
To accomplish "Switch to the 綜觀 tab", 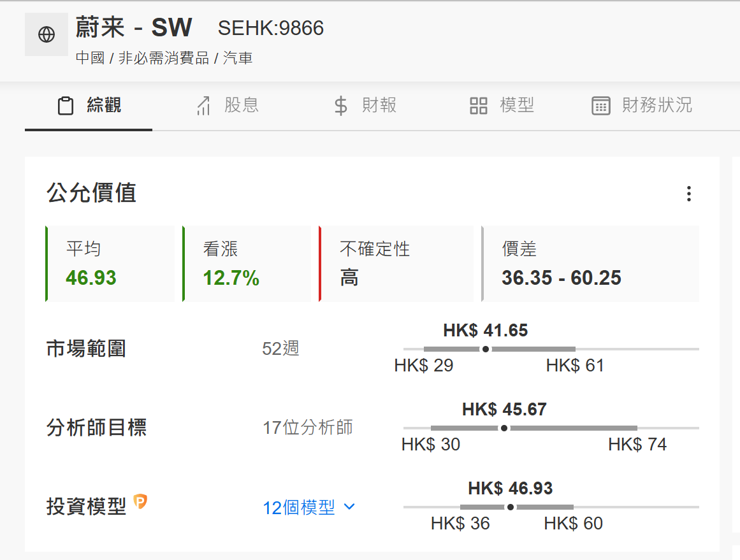I will point(89,106).
